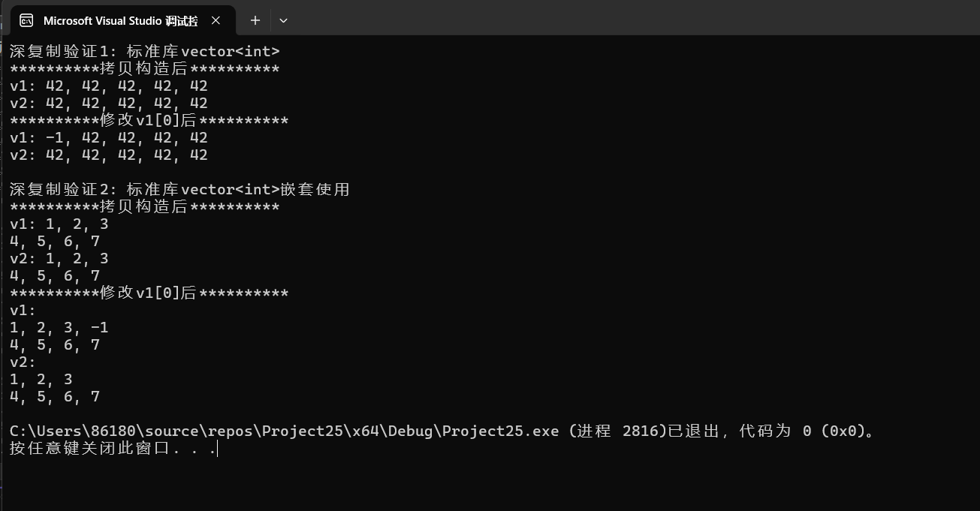Click the first 修改v1[0]后 separator line
The image size is (980, 511).
(x=149, y=121)
